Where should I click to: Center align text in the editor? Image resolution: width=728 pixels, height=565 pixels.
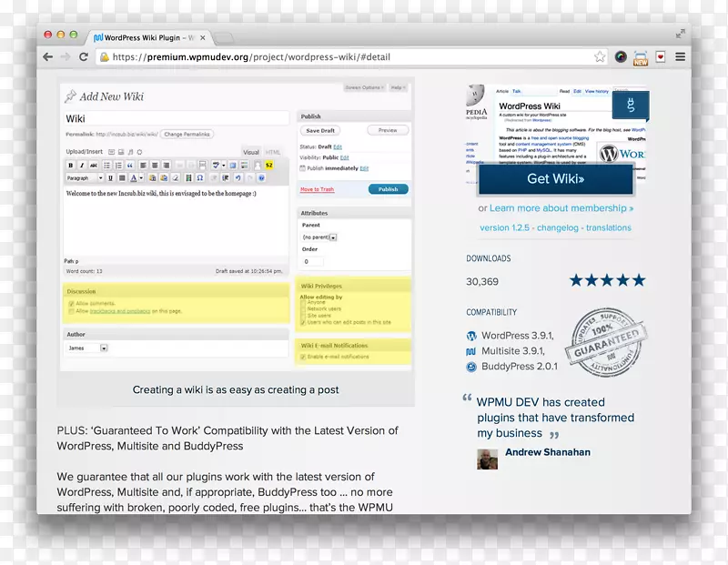click(155, 166)
